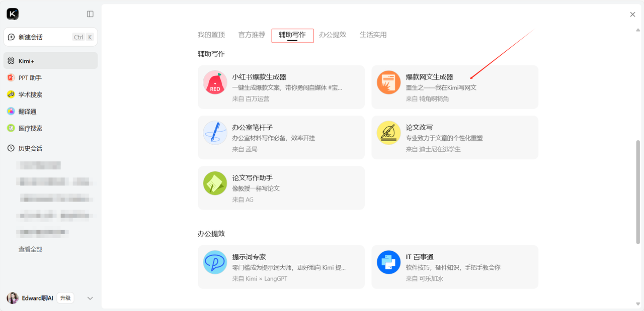Click description 办公室材料写作必备，效率开挂
This screenshot has width=644, height=311.
[274, 138]
